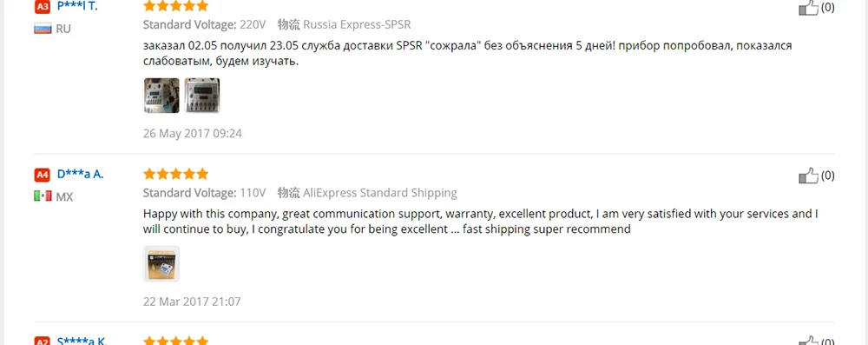
Task: Click the Russian flag icon
Action: (43, 29)
